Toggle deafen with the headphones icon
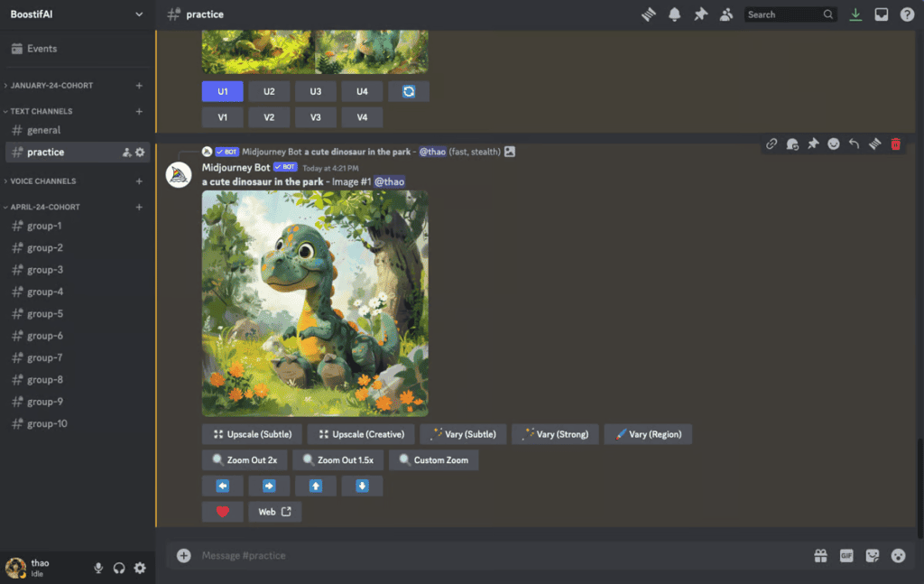The image size is (924, 584). (x=119, y=568)
